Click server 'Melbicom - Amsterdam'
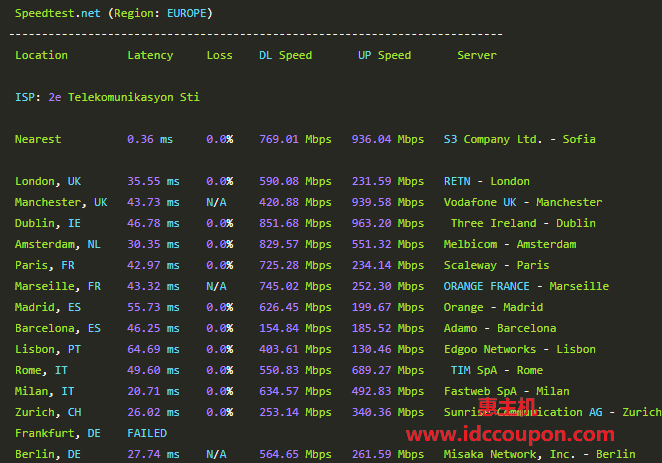 (510, 244)
